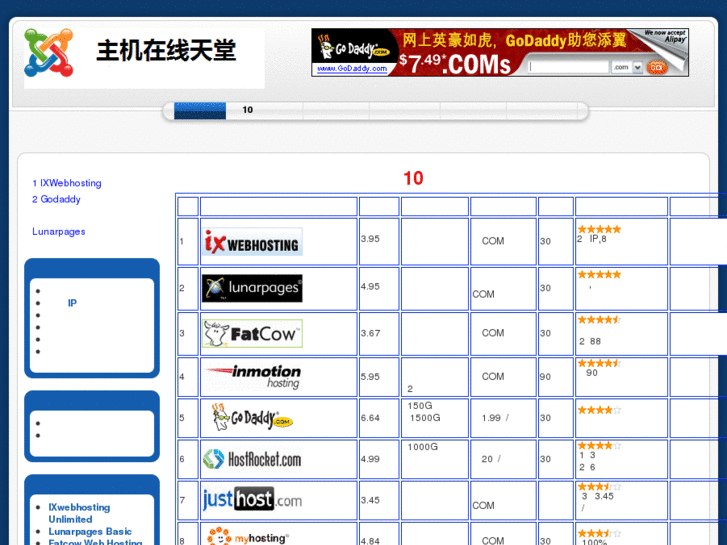Viewport: 727px width, 545px height.
Task: Open the navigation tab labeled 10
Action: [248, 110]
